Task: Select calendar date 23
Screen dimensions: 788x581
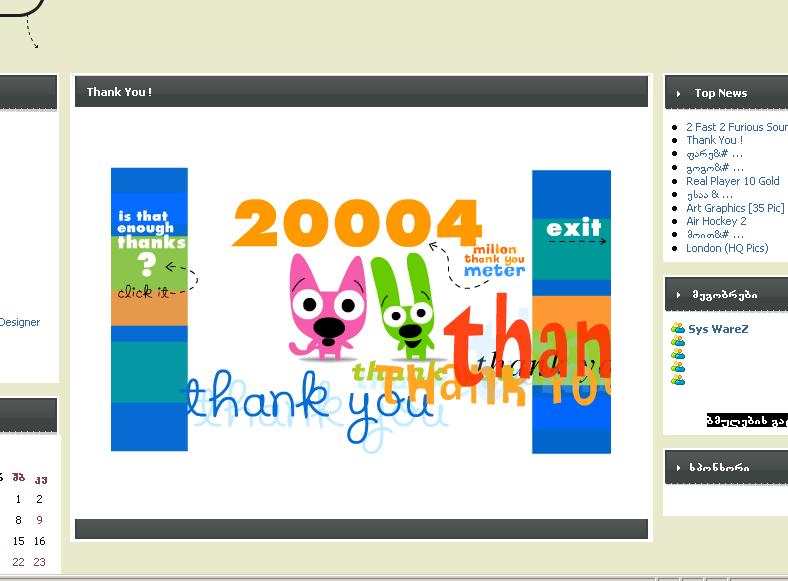Action: pos(40,562)
